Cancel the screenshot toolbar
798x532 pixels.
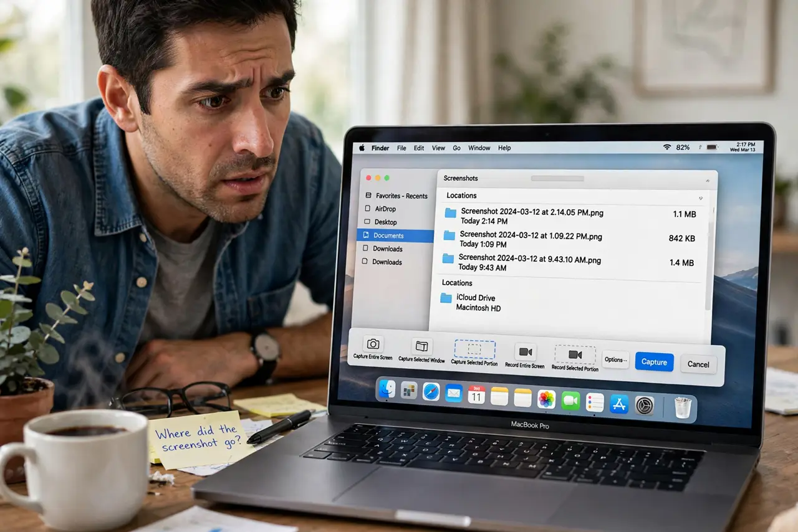(x=698, y=364)
